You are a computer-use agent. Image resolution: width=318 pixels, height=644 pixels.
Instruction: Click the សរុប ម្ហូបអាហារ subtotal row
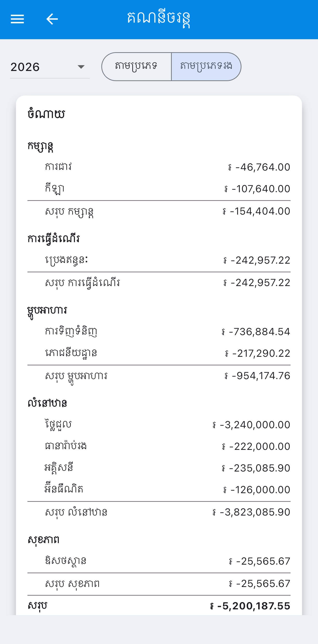[159, 376]
